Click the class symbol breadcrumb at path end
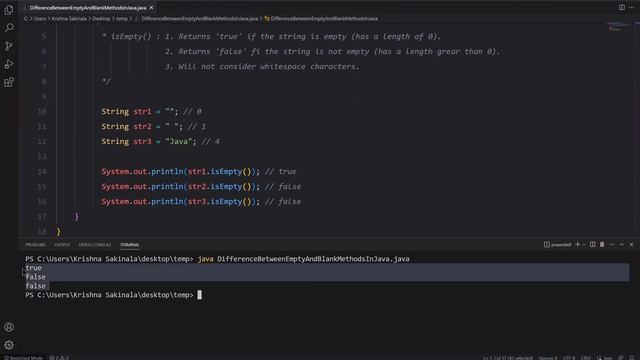640x360 pixels. pos(321,18)
